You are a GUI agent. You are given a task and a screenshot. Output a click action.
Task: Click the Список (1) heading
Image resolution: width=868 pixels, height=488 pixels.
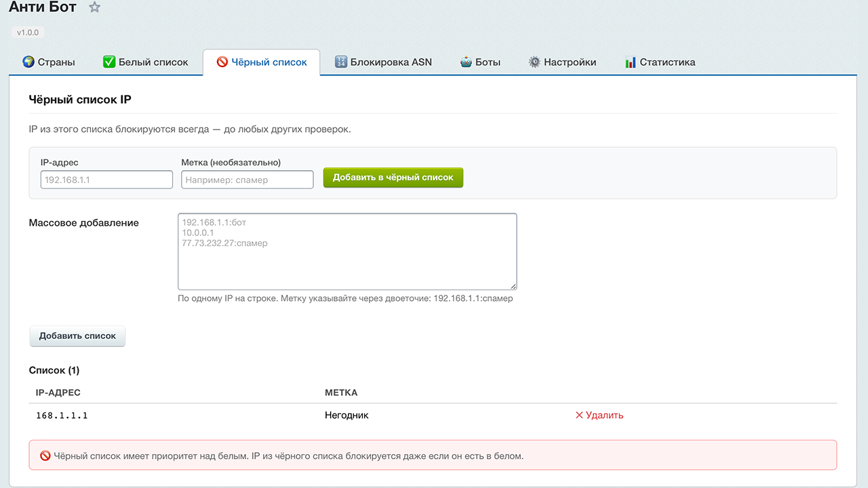(54, 370)
